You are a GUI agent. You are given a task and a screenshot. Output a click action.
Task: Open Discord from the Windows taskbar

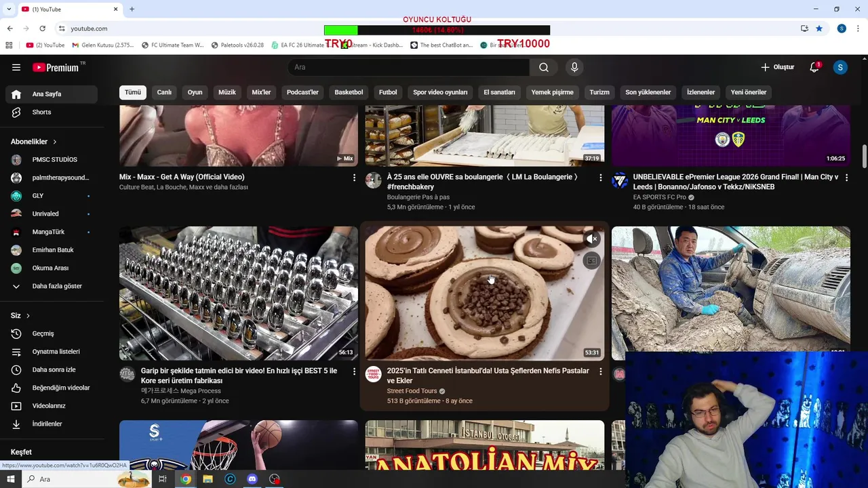pyautogui.click(x=252, y=479)
